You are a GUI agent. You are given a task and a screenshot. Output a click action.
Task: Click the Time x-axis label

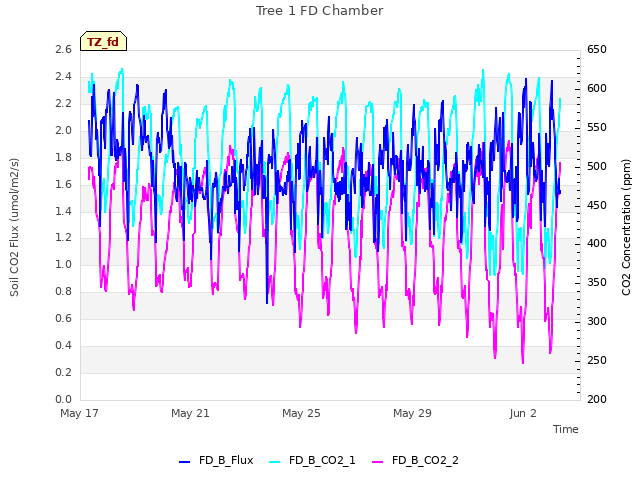click(565, 429)
